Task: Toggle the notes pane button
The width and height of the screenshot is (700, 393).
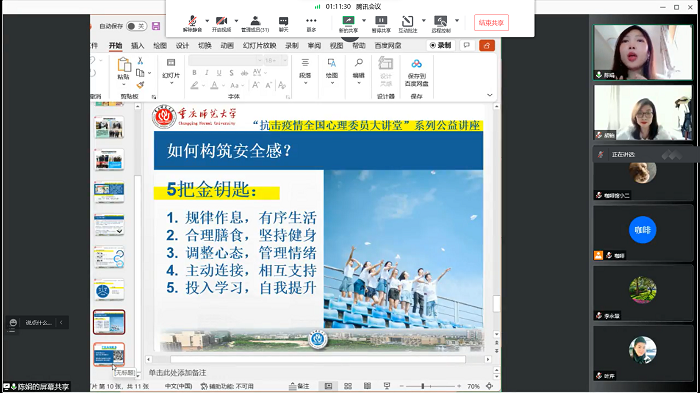Action: 299,386
